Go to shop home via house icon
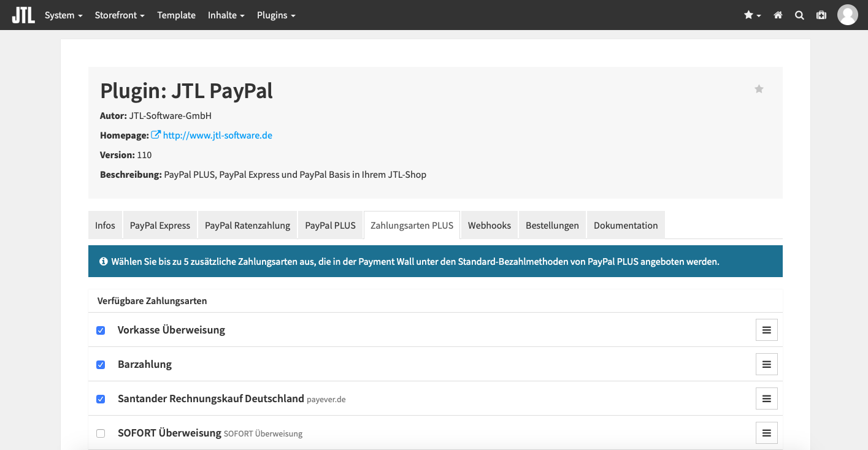868x450 pixels. click(778, 15)
